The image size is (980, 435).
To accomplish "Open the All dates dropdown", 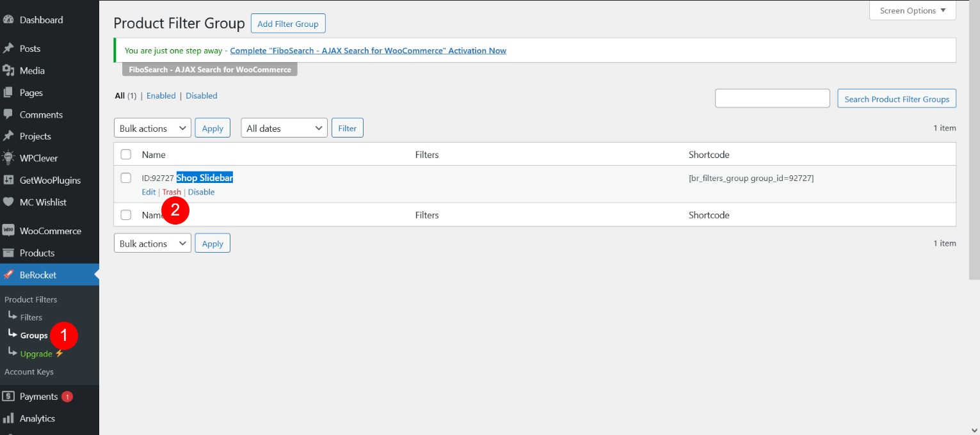I will pos(284,128).
